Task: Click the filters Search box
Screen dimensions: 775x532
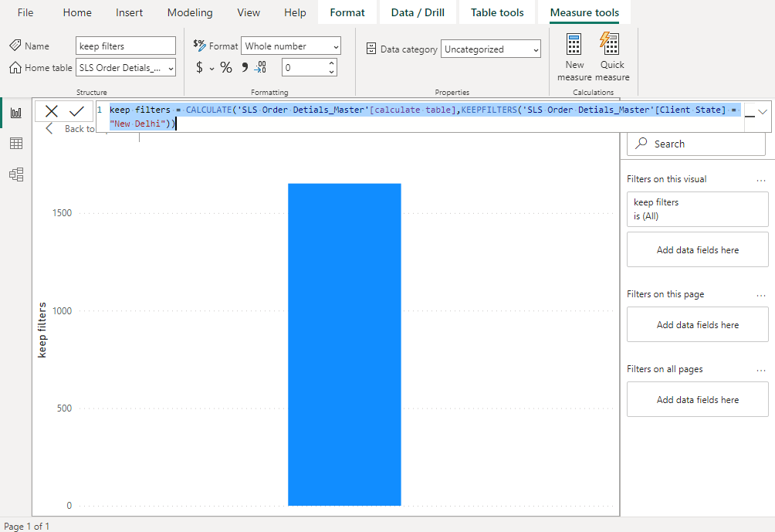Action: (x=696, y=144)
